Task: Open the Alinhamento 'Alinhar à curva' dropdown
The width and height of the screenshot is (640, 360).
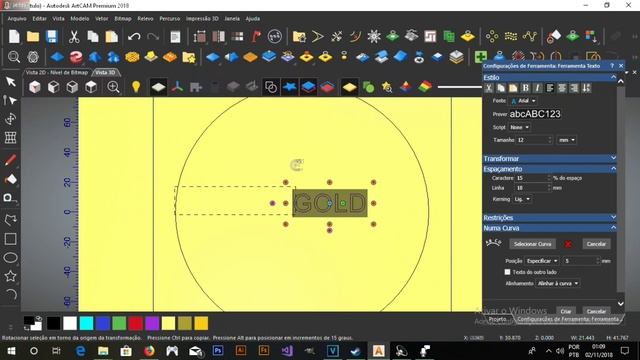Action: pos(557,283)
